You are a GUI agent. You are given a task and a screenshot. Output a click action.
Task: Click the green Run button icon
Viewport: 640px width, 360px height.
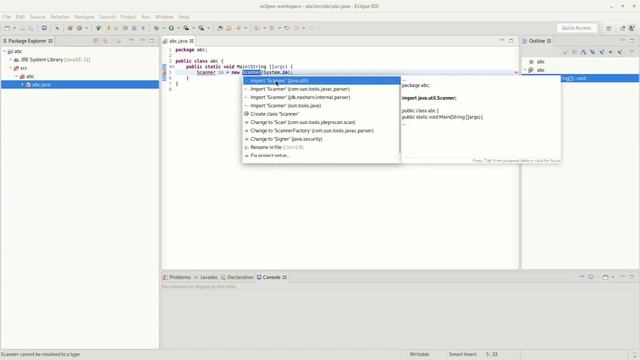tap(171, 28)
